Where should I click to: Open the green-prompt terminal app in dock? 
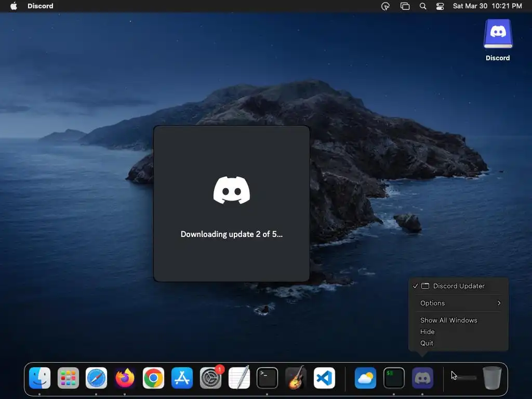pos(394,378)
